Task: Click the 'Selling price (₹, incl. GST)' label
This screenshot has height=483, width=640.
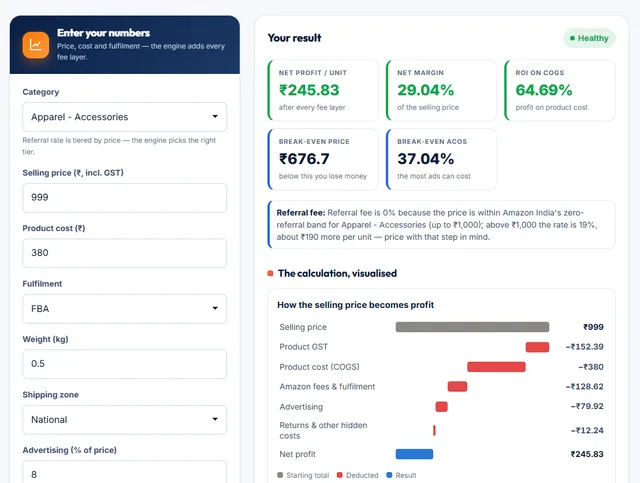Action: click(73, 173)
